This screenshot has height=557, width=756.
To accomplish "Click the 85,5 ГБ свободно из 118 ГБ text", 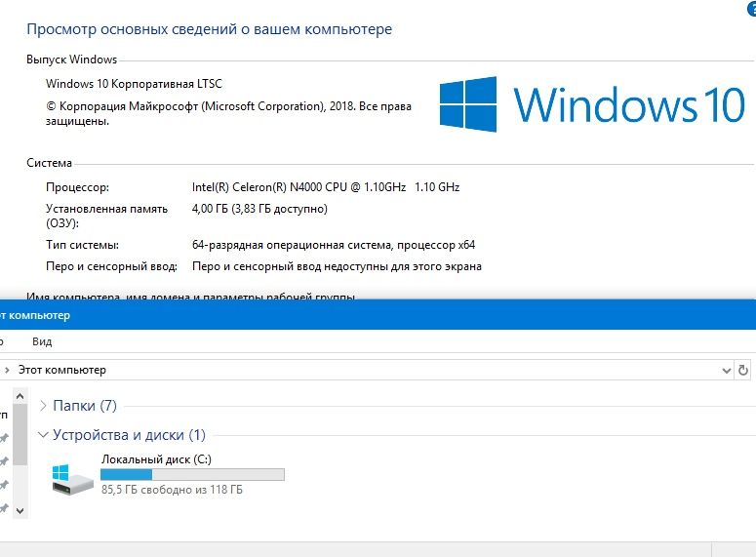I will click(x=172, y=490).
